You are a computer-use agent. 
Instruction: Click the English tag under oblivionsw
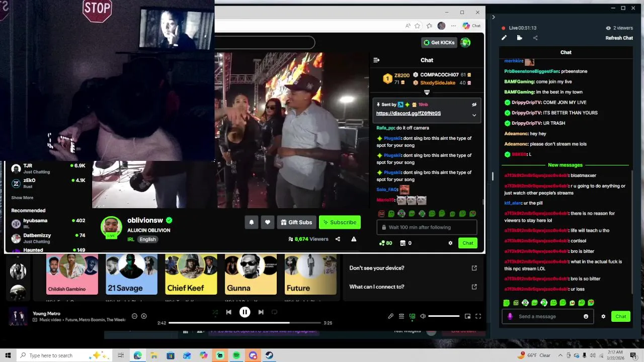pyautogui.click(x=148, y=239)
